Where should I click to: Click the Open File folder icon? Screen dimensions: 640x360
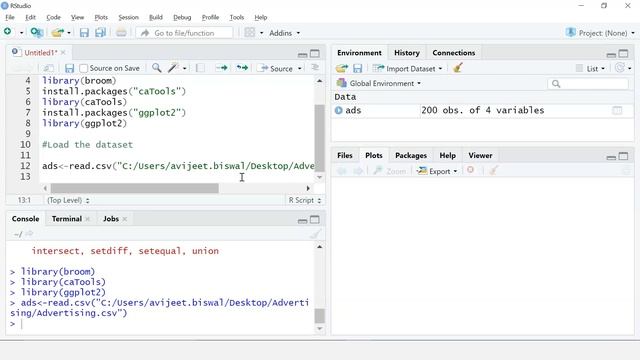click(x=58, y=33)
